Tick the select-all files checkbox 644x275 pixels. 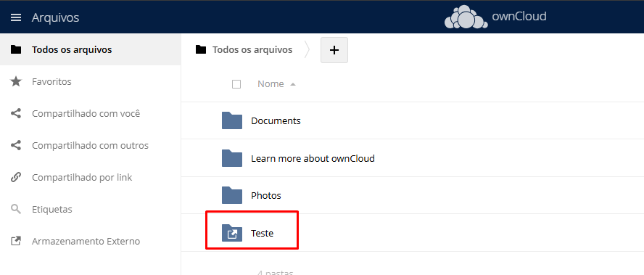coord(236,84)
